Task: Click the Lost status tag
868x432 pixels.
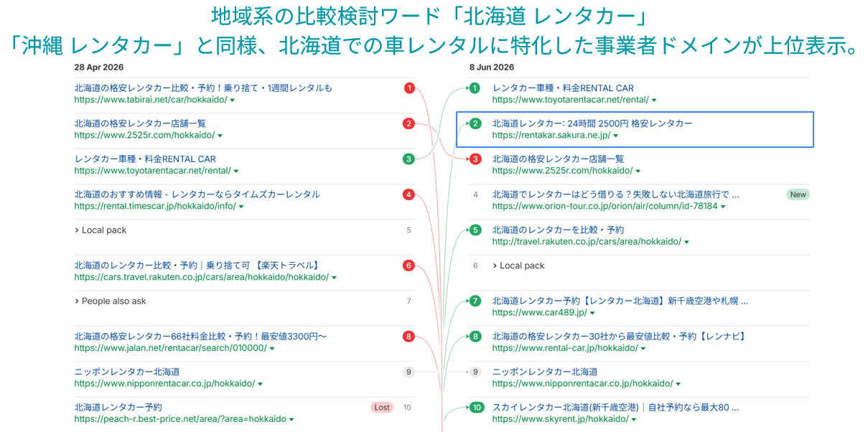Action: (x=382, y=408)
